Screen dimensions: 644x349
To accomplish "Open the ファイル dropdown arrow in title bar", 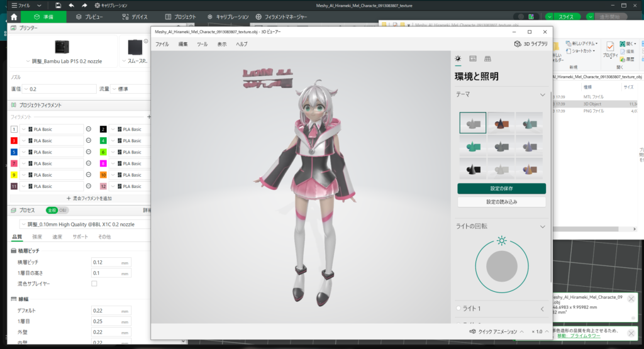I will click(x=39, y=6).
